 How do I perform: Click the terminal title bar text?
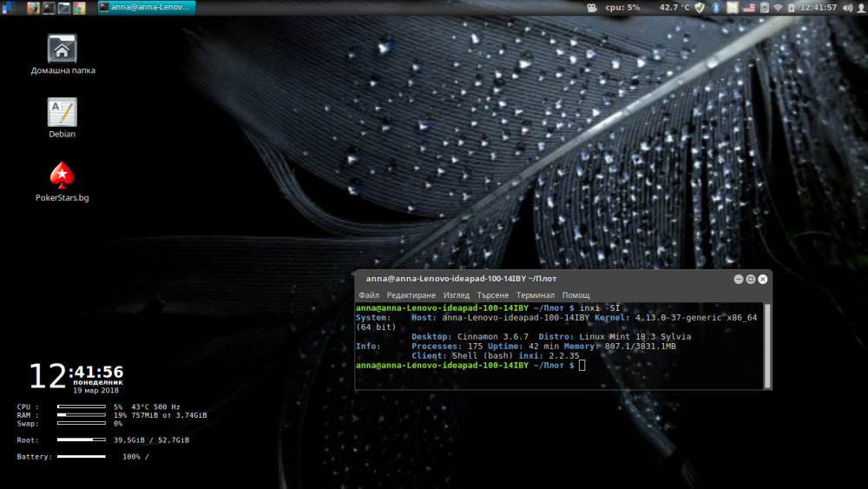(461, 279)
